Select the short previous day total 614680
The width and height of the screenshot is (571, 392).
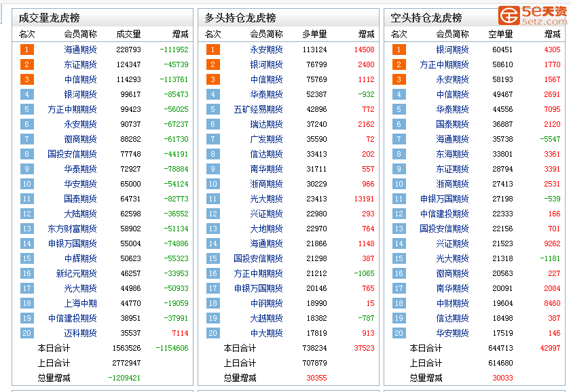pos(500,363)
